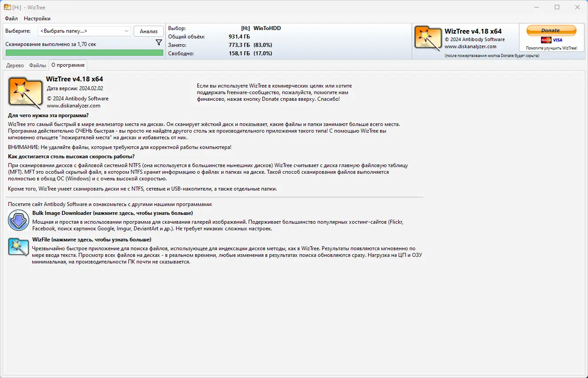Click the [H:] drive letter text
The width and height of the screenshot is (588, 378).
246,28
